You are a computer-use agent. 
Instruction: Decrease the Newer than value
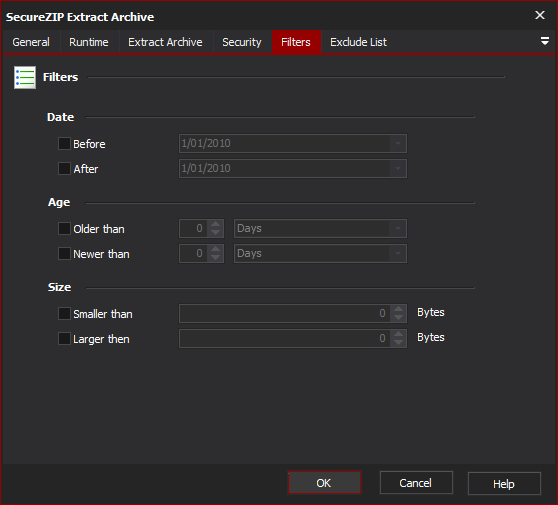[215, 257]
